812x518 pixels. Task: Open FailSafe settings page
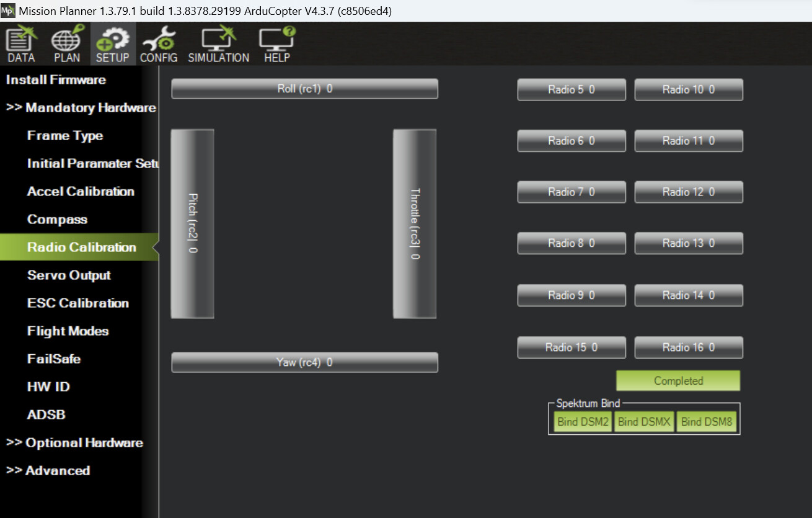point(54,359)
